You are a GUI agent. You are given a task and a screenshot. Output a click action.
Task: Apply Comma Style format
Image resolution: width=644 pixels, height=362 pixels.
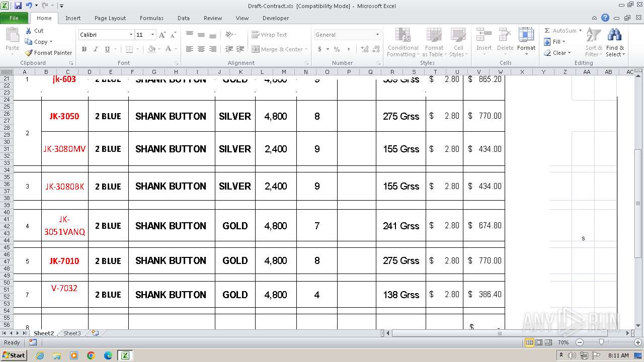348,49
